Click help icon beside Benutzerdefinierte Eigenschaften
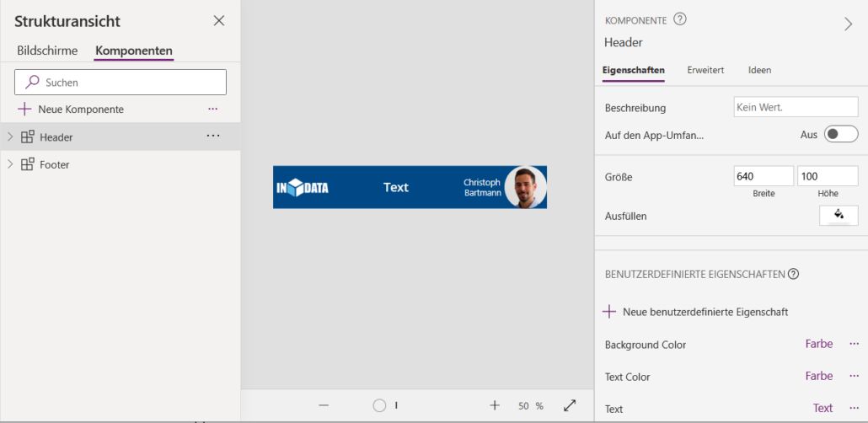 [x=793, y=274]
